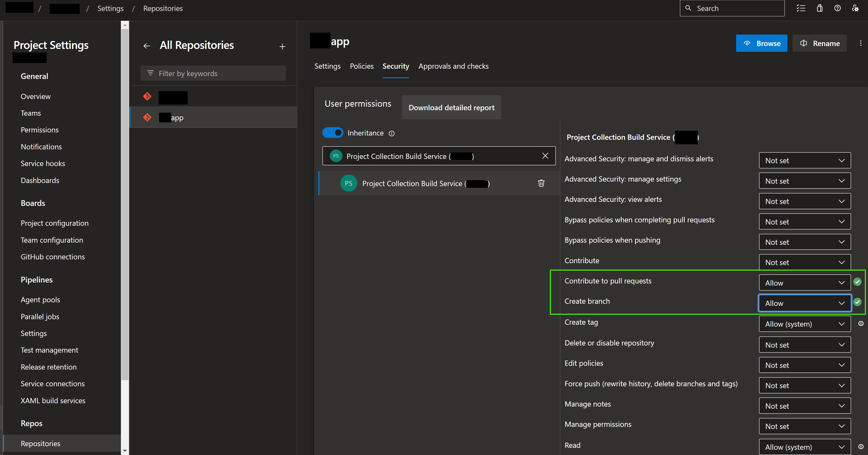The image size is (868, 455).
Task: Open the Advanced Security manage and dismiss alerts dropdown
Action: [x=805, y=160]
